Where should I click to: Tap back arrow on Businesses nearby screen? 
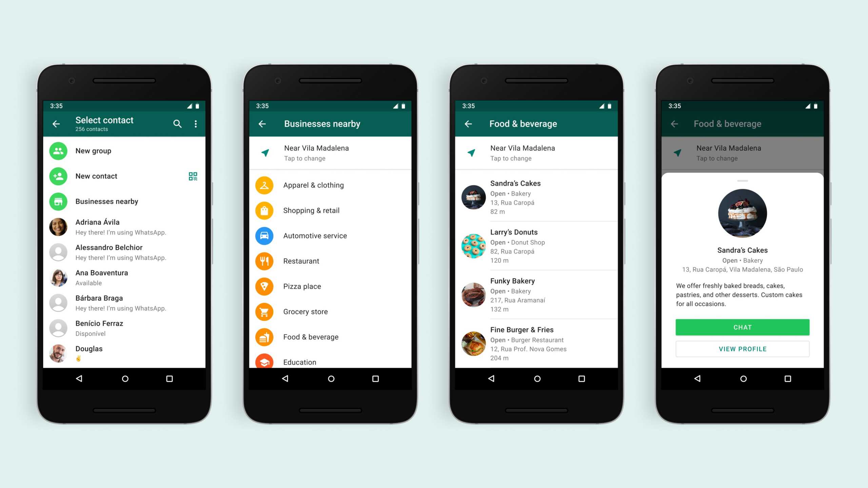tap(263, 123)
